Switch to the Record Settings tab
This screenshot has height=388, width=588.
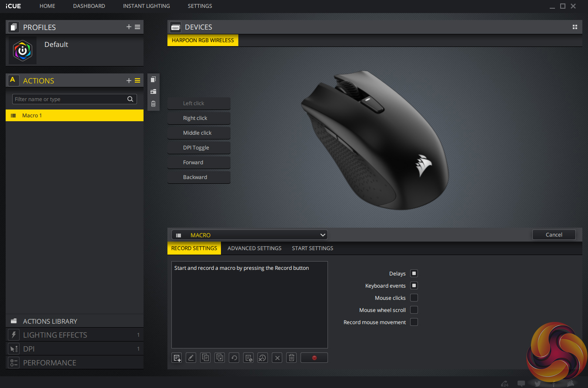194,248
